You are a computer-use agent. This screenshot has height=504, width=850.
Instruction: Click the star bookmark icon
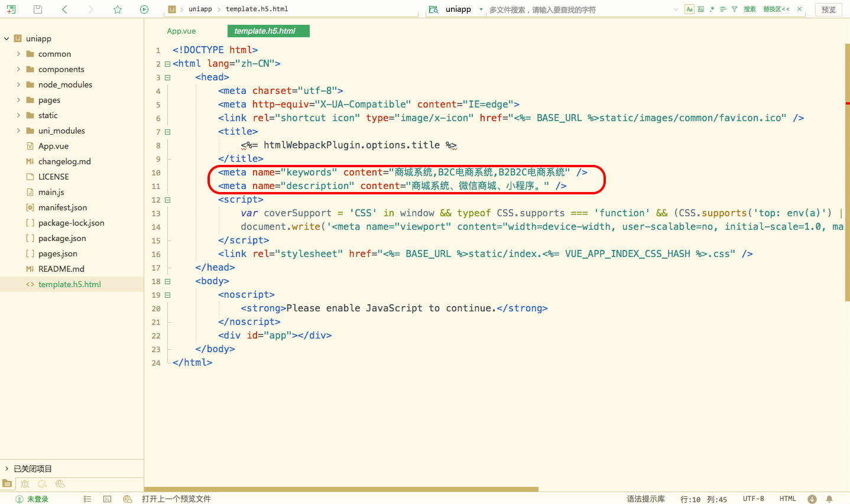[118, 9]
